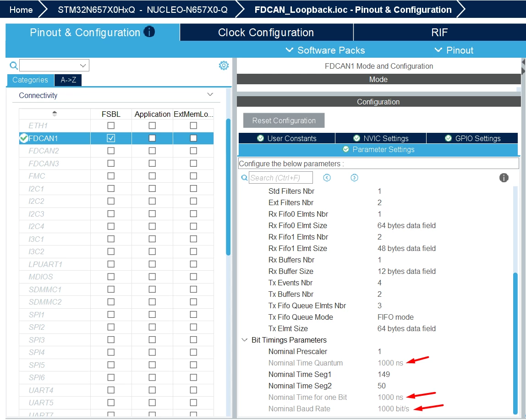526x420 pixels.
Task: Go to previous parameter search result
Action: 327,178
